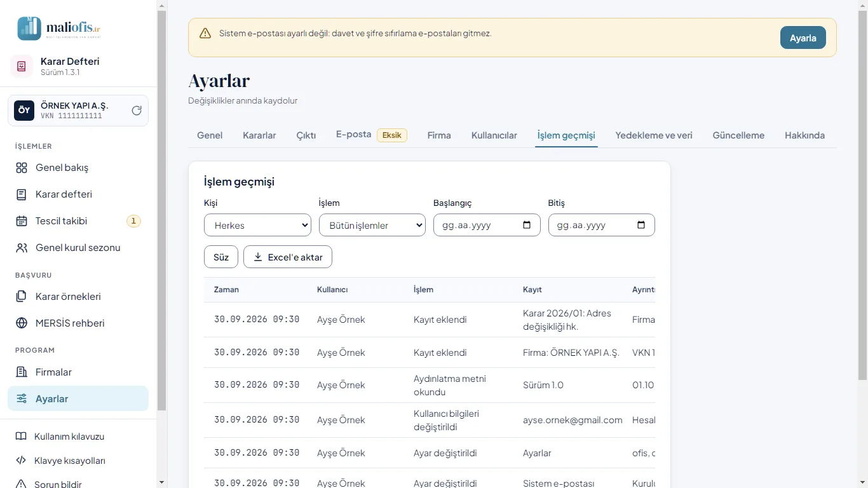Click the MERSİS rehberi globe icon

[22, 323]
